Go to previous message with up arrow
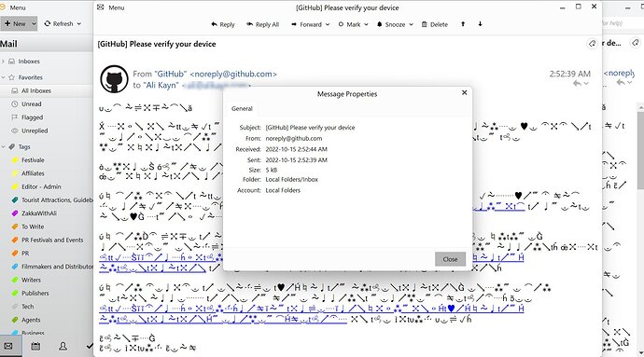This screenshot has height=357, width=644. pyautogui.click(x=463, y=24)
